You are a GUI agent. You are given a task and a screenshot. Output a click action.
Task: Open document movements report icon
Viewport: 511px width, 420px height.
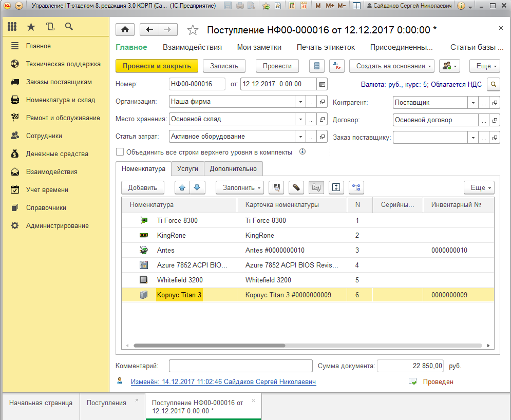pyautogui.click(x=317, y=66)
